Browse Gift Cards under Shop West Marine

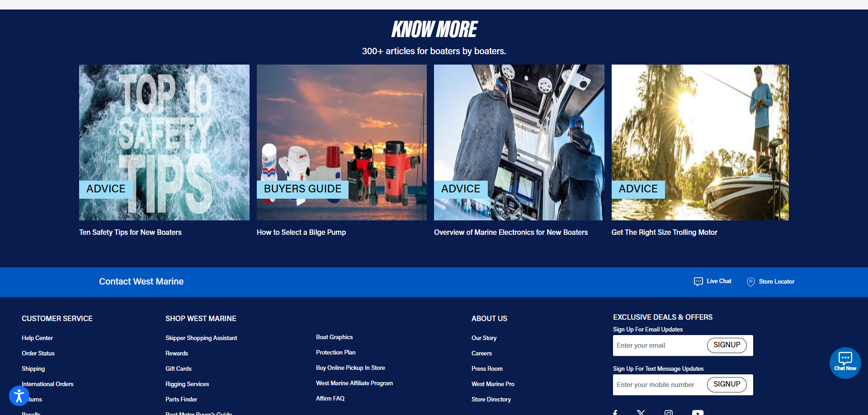click(178, 368)
